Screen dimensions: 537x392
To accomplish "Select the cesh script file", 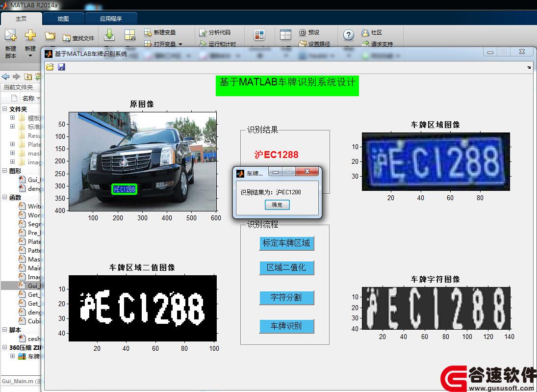I will (x=30, y=339).
